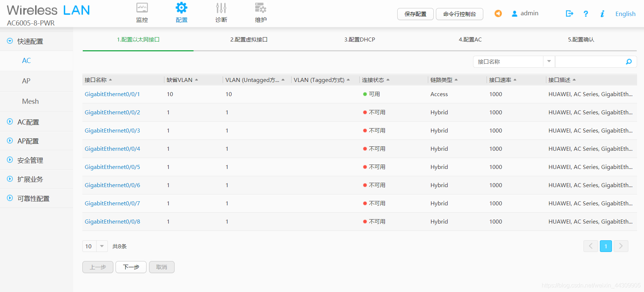Click the about info icon

(602, 14)
